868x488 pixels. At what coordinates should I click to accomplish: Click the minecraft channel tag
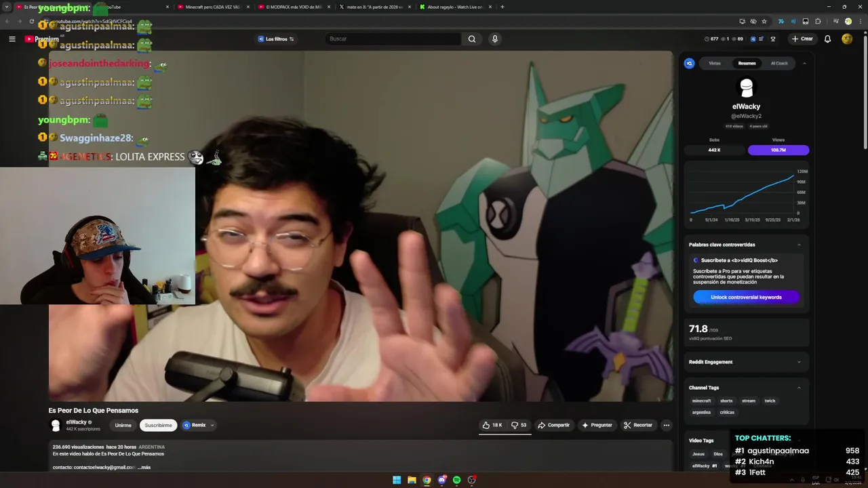[701, 401]
